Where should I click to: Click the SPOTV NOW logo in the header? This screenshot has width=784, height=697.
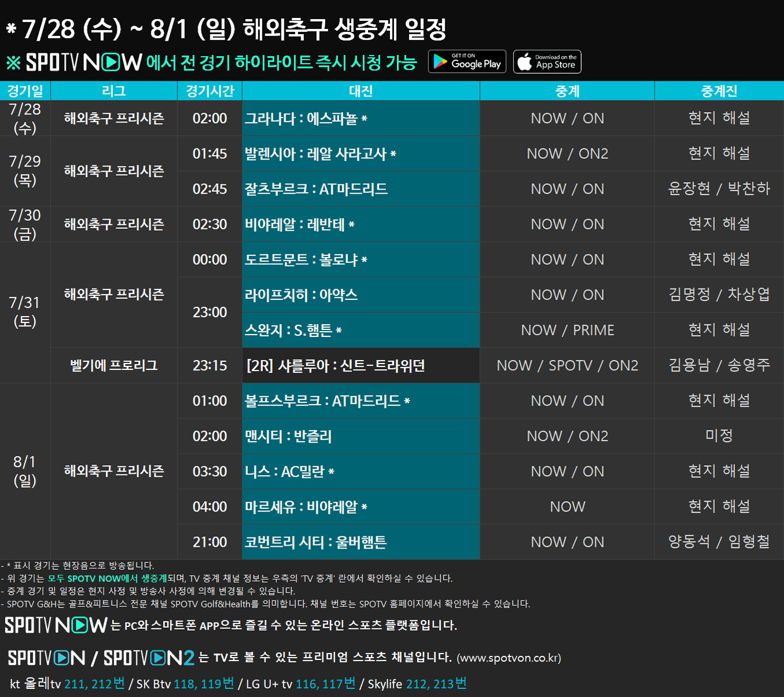pos(84,62)
